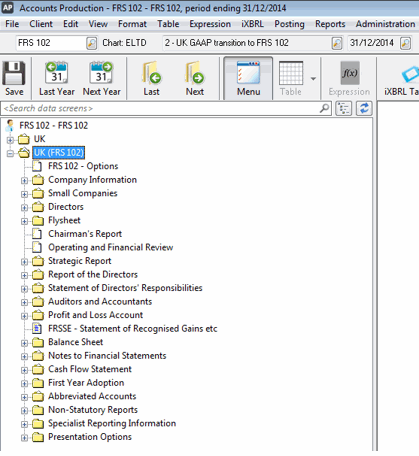Select the Menu view button
Image resolution: width=419 pixels, height=456 pixels.
(248, 79)
